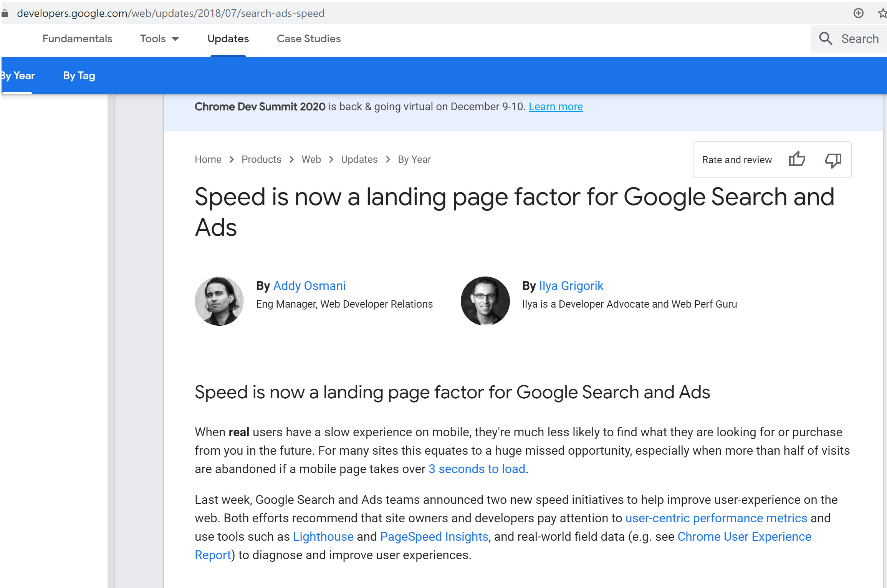
Task: Follow the Learn more link in banner
Action: (x=556, y=107)
